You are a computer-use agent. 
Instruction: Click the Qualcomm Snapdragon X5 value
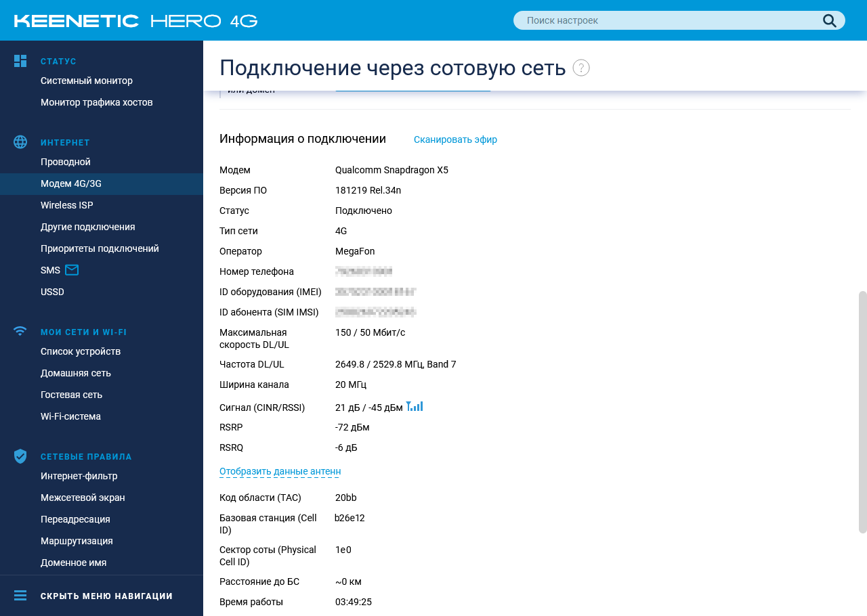coord(392,170)
